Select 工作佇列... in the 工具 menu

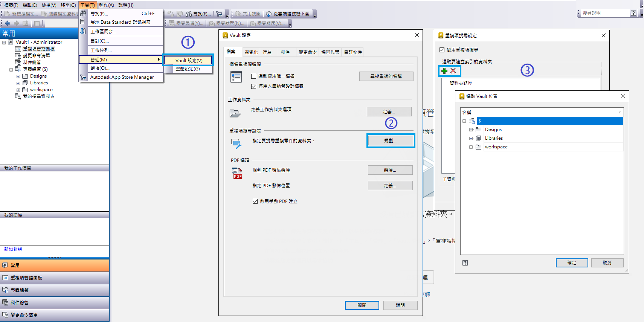pyautogui.click(x=121, y=50)
